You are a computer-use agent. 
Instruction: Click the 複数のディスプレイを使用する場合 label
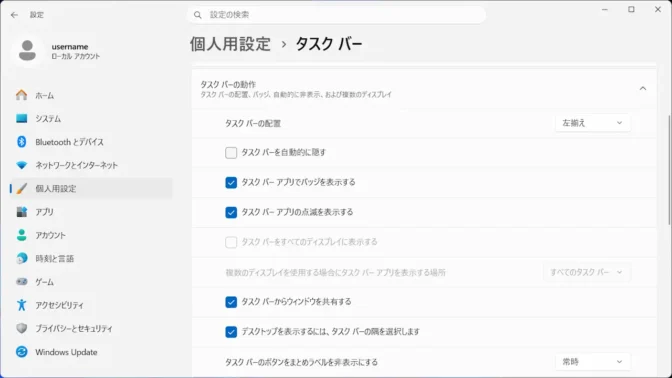[336, 273]
